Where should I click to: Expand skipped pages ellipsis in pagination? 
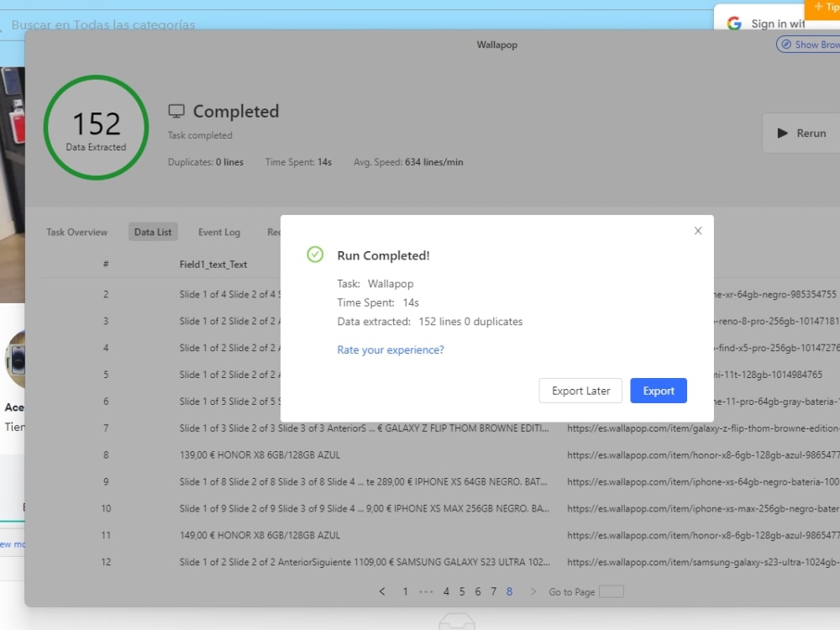(426, 591)
